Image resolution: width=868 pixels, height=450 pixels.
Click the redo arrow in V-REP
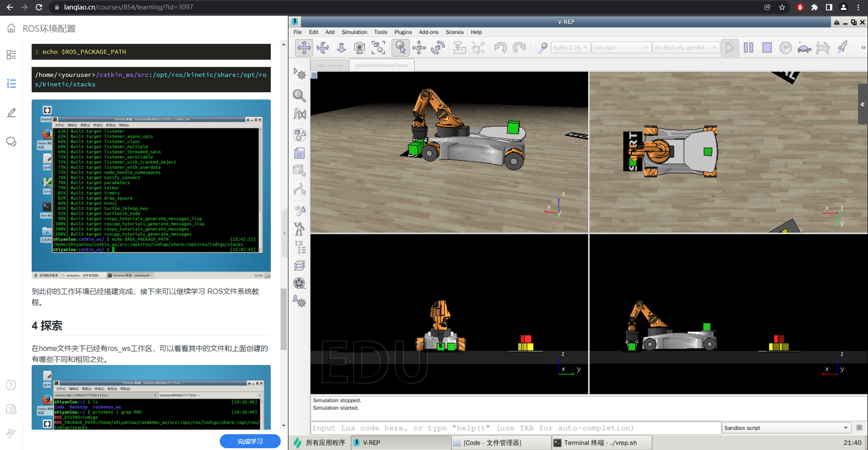coord(519,47)
